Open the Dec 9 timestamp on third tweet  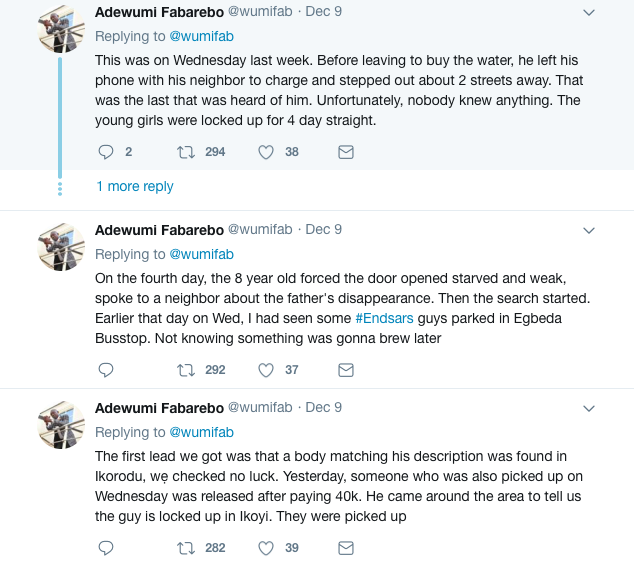pyautogui.click(x=323, y=408)
